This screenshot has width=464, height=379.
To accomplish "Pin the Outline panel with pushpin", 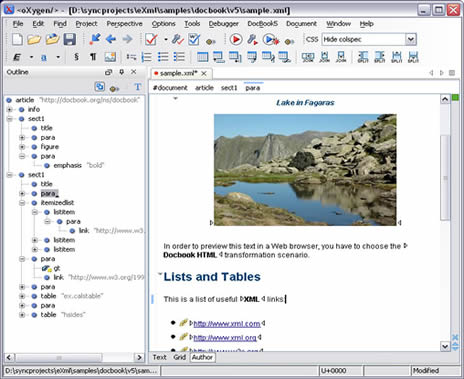I will pos(121,72).
